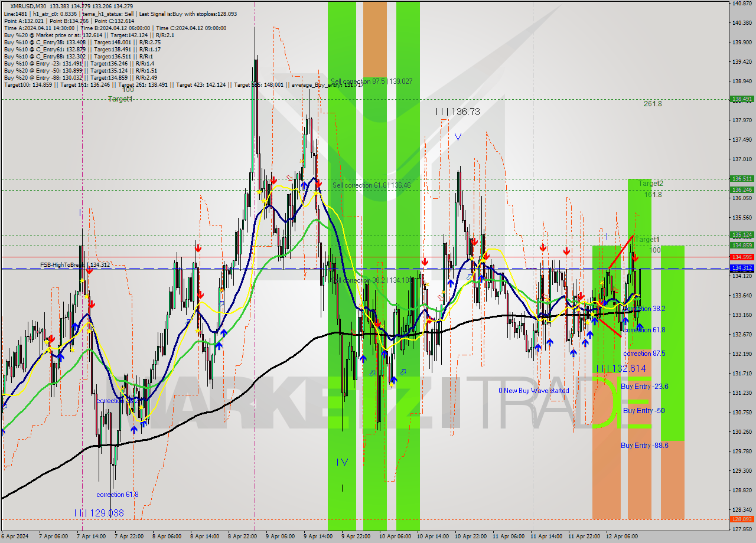Click the '8 Apr 22:00' time label
The image size is (756, 543).
[242, 536]
